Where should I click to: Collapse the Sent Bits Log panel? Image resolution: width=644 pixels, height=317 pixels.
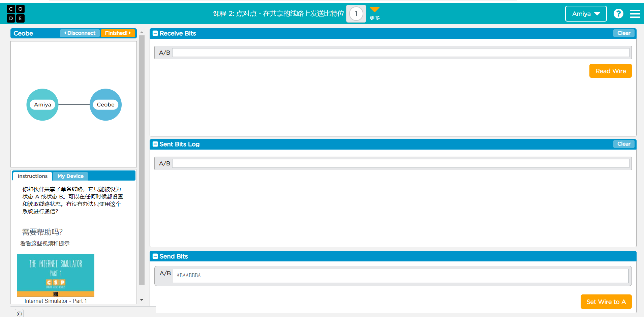tap(155, 144)
